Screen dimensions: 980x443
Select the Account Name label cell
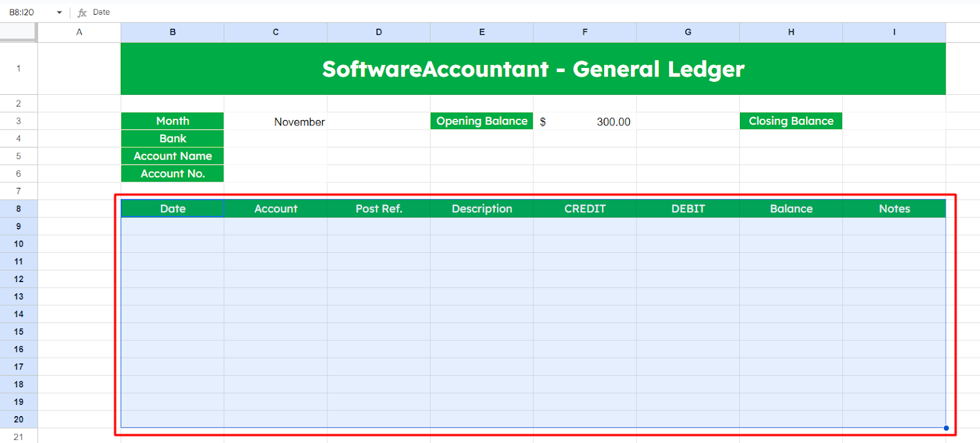coord(173,156)
